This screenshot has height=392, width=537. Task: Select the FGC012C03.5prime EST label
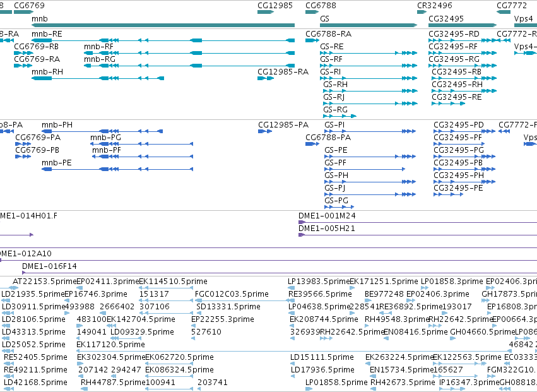[232, 294]
